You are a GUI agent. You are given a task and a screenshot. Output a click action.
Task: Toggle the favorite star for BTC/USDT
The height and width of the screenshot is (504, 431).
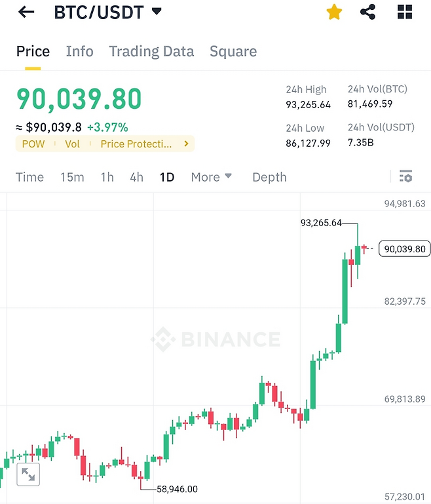(334, 12)
